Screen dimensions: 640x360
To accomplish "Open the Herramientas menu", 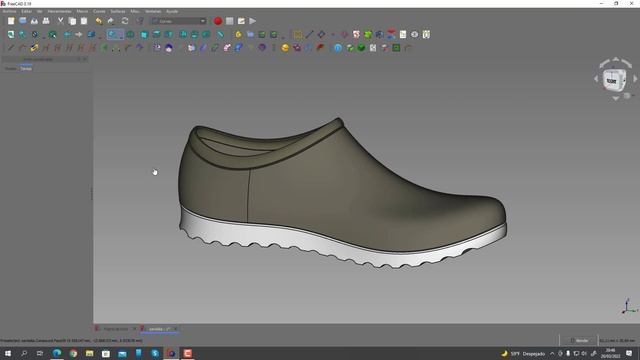I will tap(59, 11).
